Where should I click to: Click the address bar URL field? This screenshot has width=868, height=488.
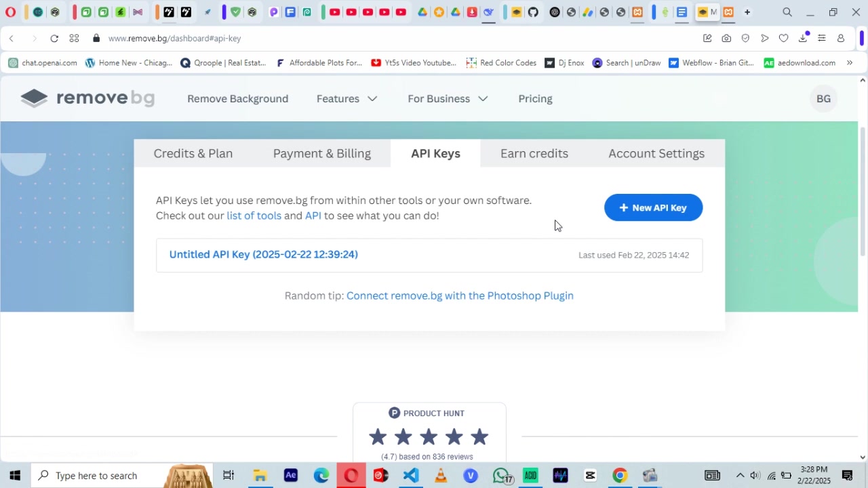(x=400, y=39)
